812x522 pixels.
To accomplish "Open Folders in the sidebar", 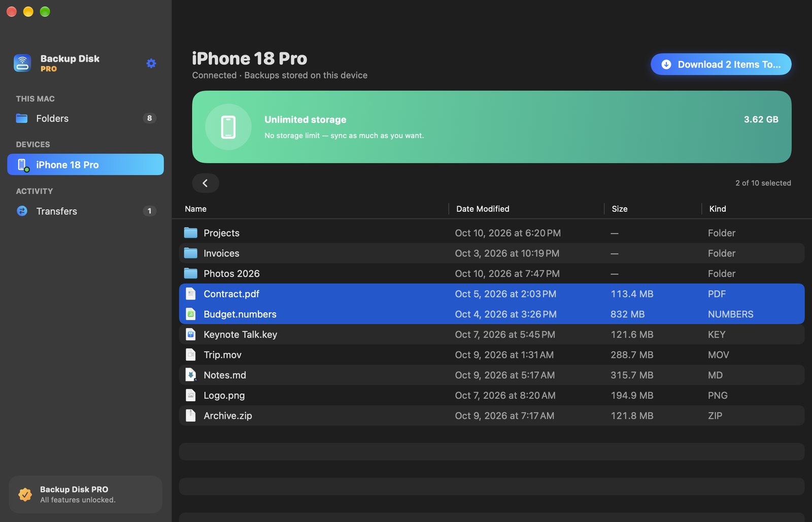I will [85, 118].
